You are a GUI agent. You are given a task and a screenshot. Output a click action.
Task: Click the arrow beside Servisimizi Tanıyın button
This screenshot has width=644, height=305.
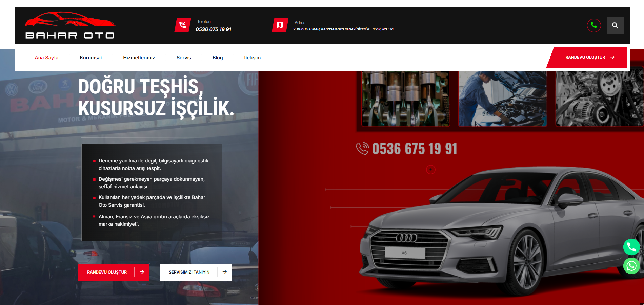[x=224, y=272]
